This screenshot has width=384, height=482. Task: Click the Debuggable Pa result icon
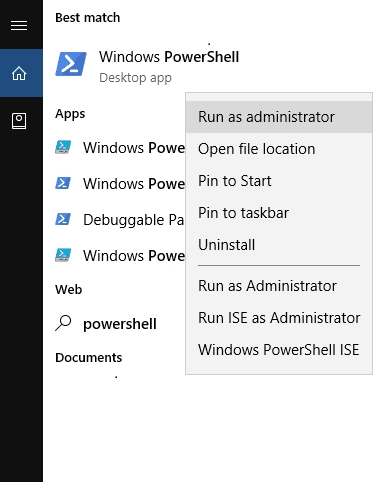point(63,219)
